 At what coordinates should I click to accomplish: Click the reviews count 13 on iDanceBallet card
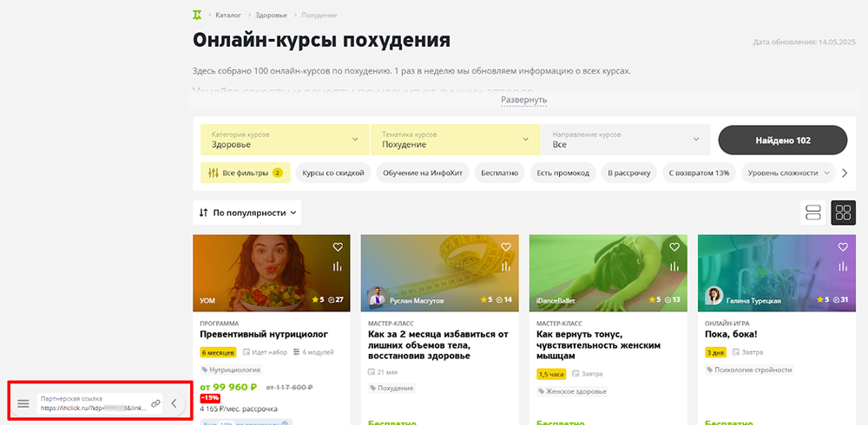tap(673, 300)
